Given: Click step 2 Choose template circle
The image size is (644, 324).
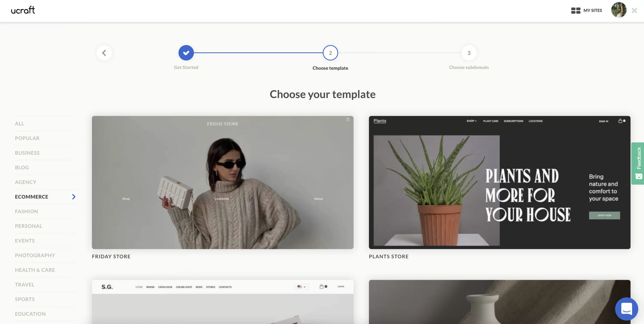Looking at the screenshot, I should point(330,53).
